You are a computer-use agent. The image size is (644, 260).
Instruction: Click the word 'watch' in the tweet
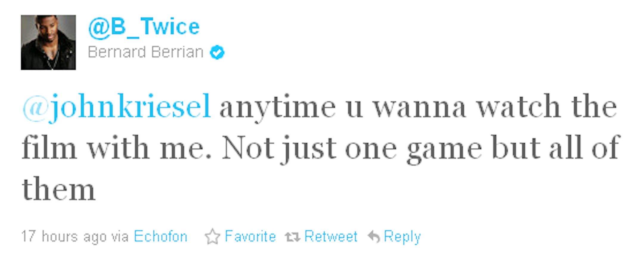tap(518, 107)
